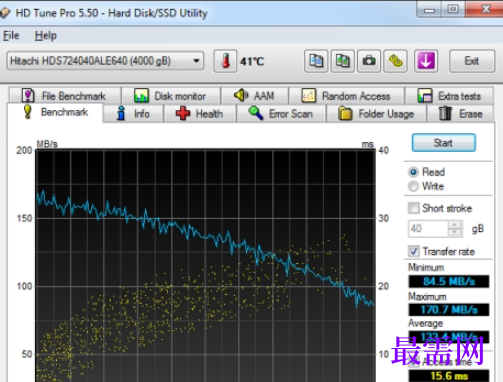
Task: Increase short stroke size with up arrow
Action: point(454,225)
